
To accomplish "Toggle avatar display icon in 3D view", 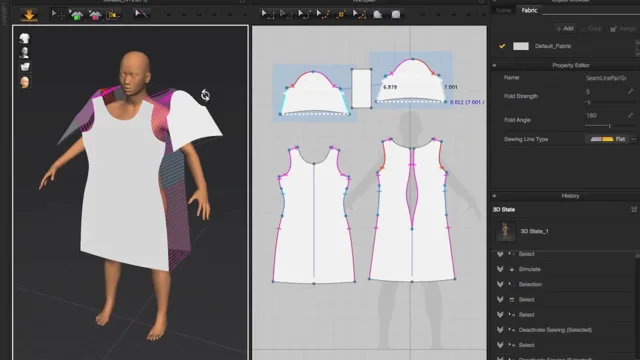I will pyautogui.click(x=24, y=53).
